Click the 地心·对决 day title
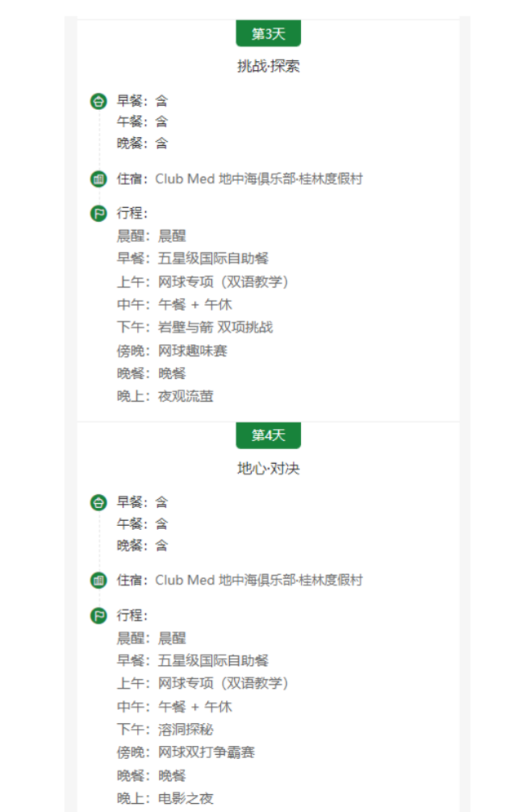 tap(268, 469)
